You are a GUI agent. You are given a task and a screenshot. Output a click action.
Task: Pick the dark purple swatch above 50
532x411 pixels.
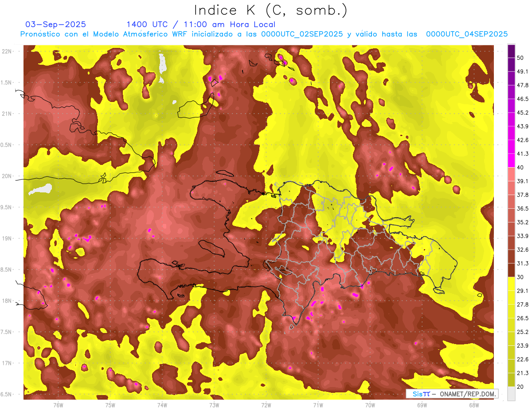(511, 51)
